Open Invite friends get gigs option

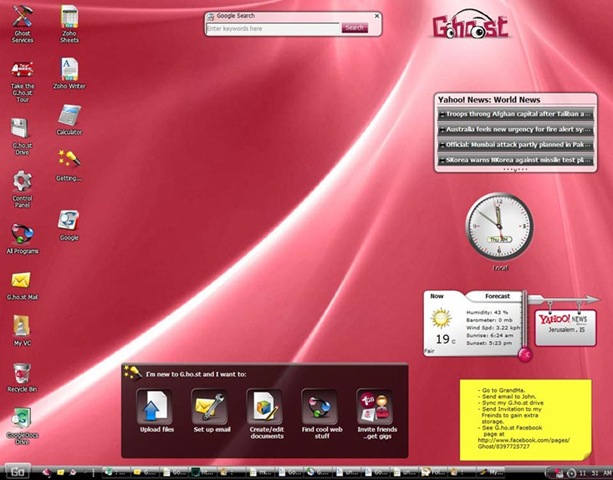pyautogui.click(x=373, y=407)
